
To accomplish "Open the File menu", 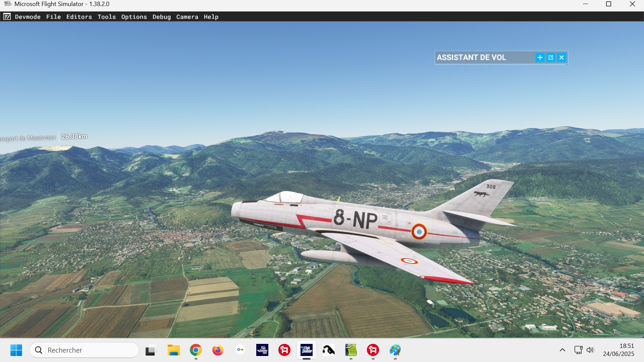I will click(x=53, y=17).
